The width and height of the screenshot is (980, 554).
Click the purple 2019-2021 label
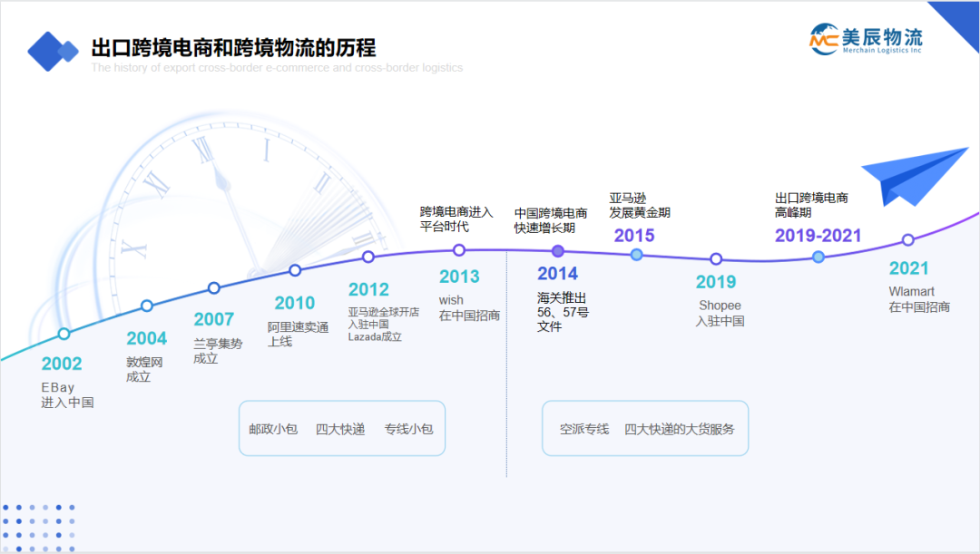pyautogui.click(x=818, y=236)
